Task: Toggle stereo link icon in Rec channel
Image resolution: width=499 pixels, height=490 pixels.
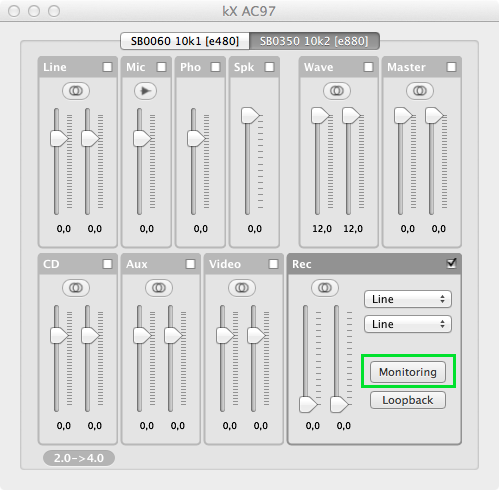Action: tap(325, 287)
